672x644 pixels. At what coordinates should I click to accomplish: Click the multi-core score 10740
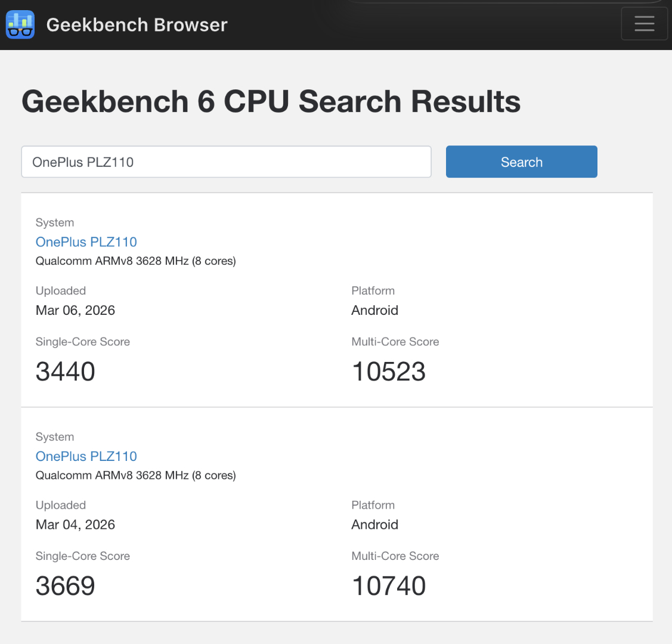coord(389,586)
